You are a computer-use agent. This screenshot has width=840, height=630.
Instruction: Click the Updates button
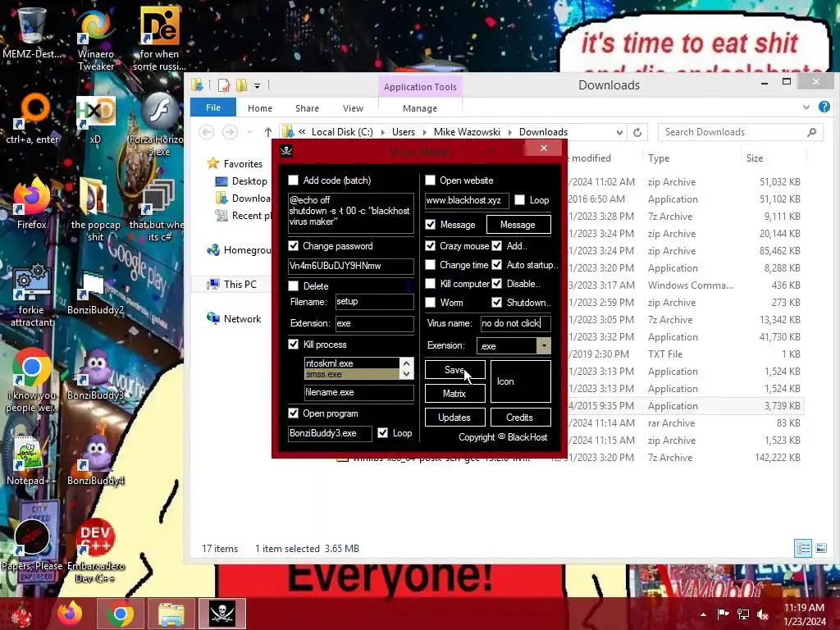click(x=454, y=418)
